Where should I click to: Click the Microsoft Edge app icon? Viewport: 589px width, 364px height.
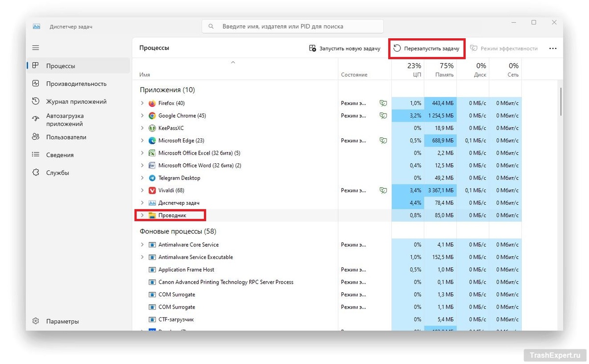click(x=152, y=140)
